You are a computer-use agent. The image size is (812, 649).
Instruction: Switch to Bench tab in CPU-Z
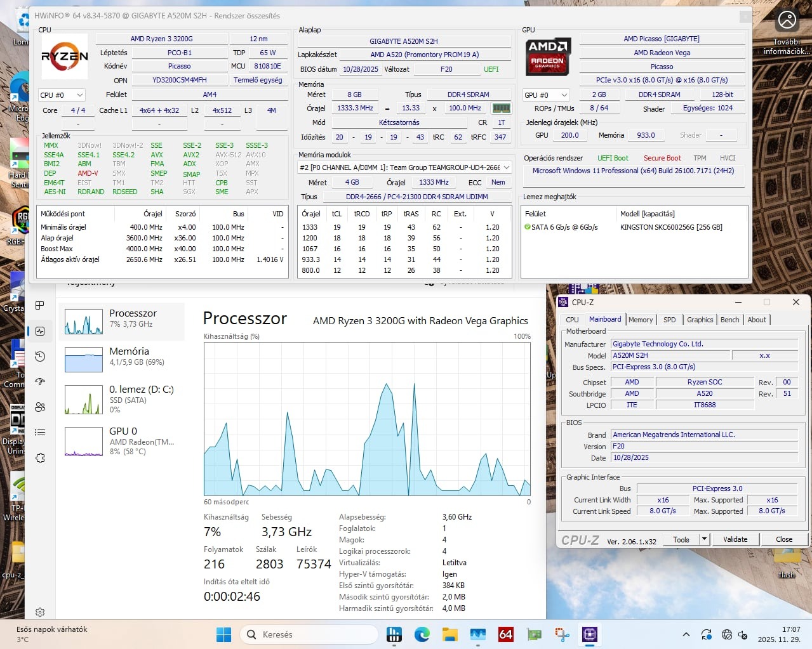pyautogui.click(x=730, y=320)
